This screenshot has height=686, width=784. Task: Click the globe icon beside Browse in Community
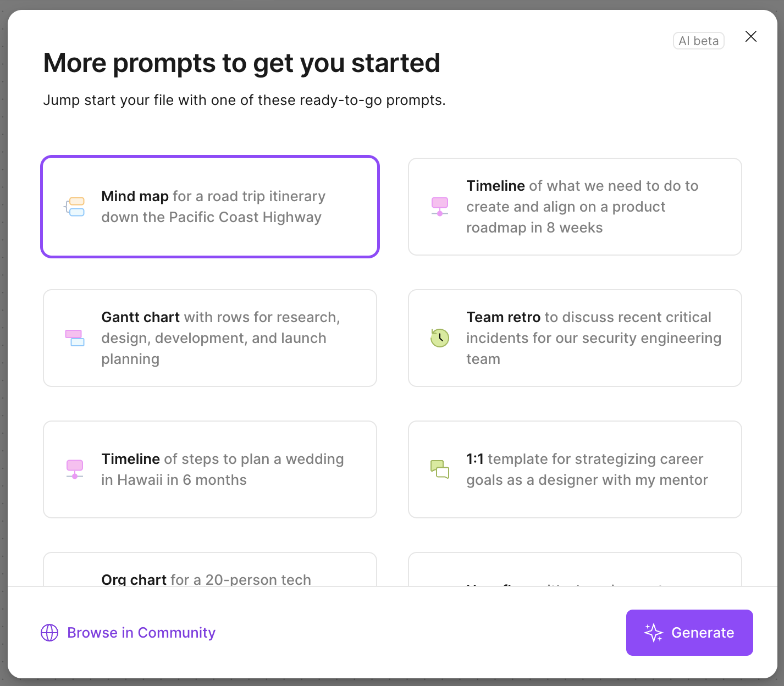pos(49,633)
